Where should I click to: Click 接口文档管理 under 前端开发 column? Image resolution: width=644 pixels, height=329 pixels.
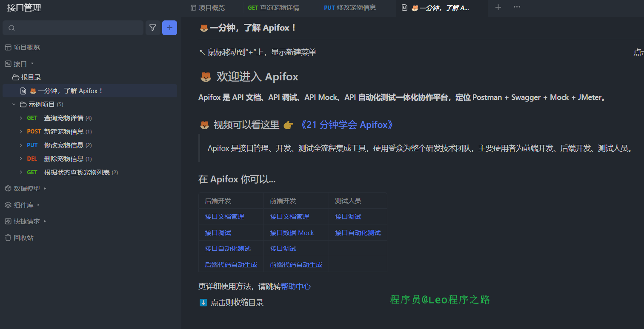[x=289, y=217]
